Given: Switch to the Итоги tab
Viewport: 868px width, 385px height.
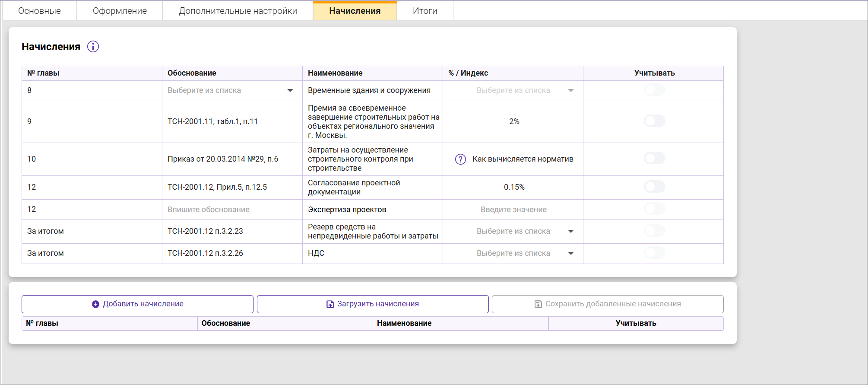Looking at the screenshot, I should [424, 11].
